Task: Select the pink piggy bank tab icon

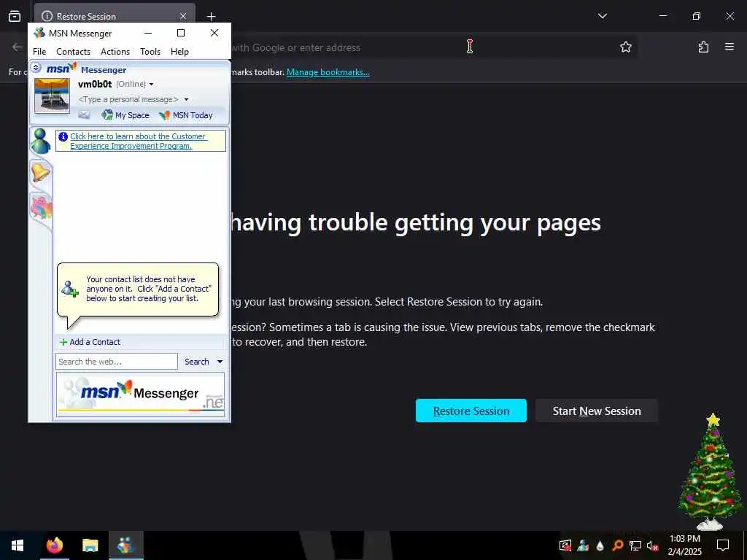Action: 41,208
